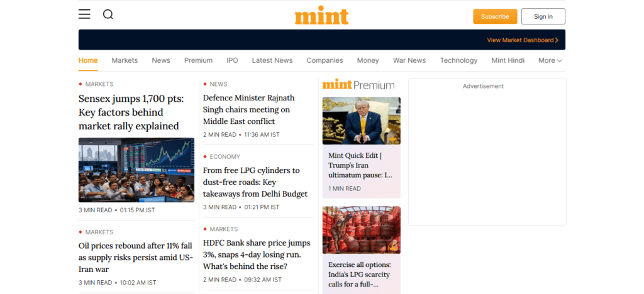Click the mint logo
Screen dimensions: 644x294
click(x=321, y=16)
